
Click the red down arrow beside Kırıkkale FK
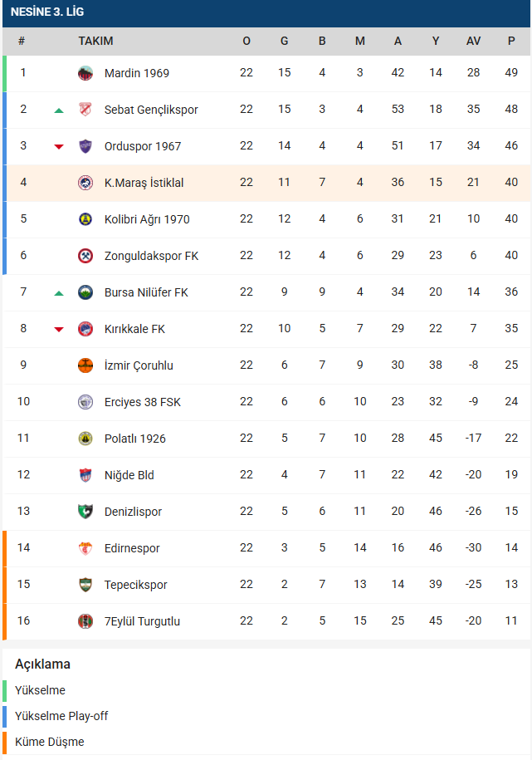pos(59,330)
